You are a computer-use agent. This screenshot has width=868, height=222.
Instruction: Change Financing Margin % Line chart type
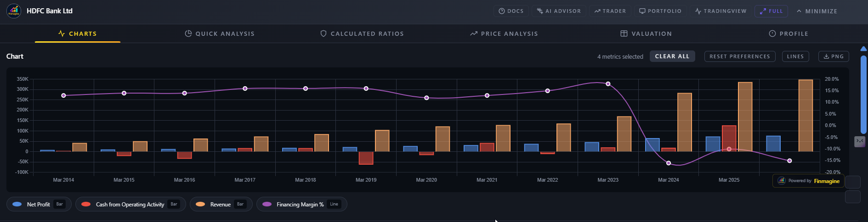tap(334, 204)
